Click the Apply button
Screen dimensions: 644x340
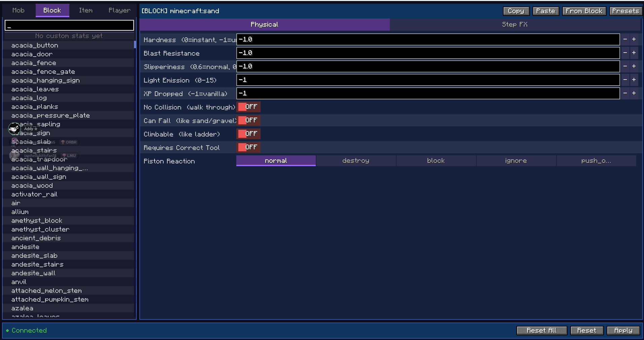pyautogui.click(x=623, y=331)
